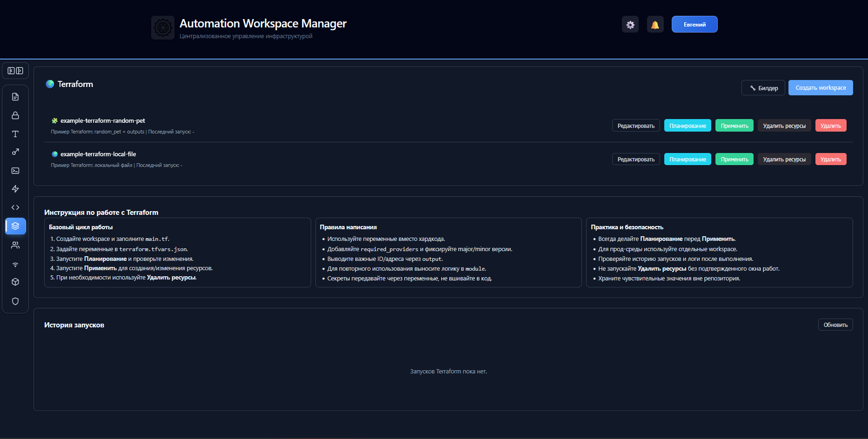
Task: Click the Правила написания card title
Action: 348,227
